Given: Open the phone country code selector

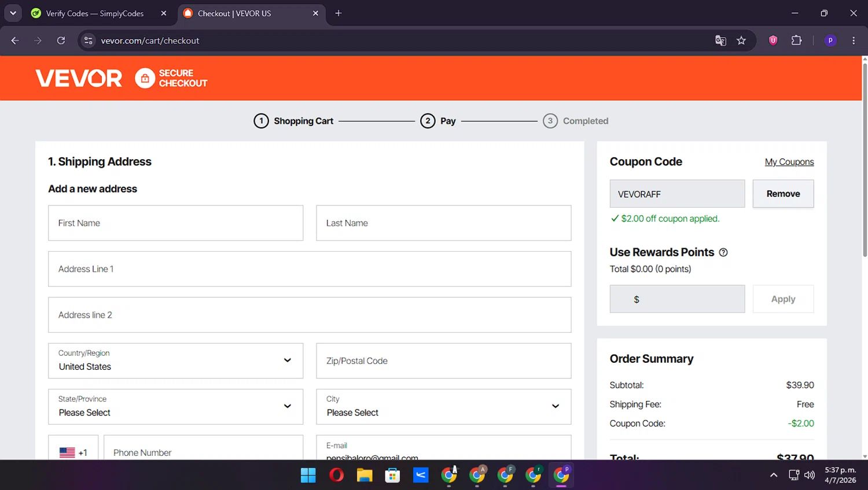Looking at the screenshot, I should pos(73,448).
